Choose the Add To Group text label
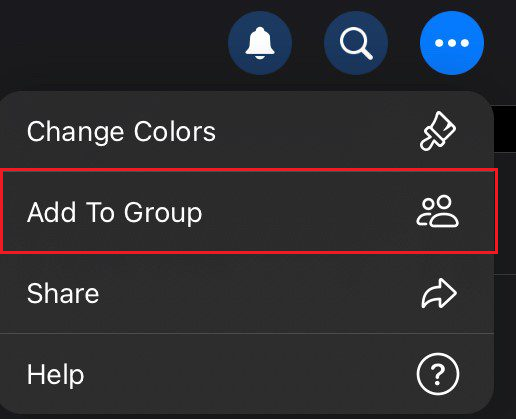The width and height of the screenshot is (516, 419). click(x=115, y=212)
